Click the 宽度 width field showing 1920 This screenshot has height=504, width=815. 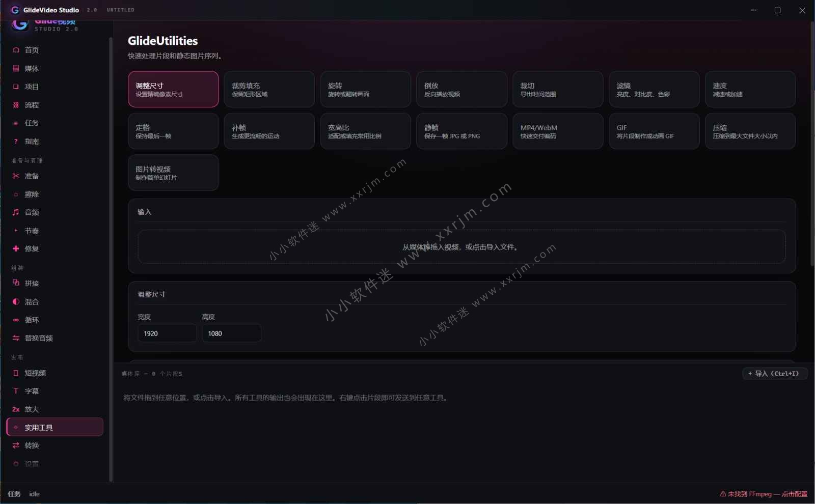167,333
